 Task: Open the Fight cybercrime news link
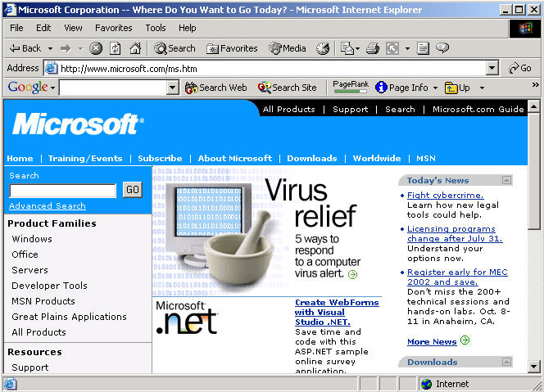[445, 196]
